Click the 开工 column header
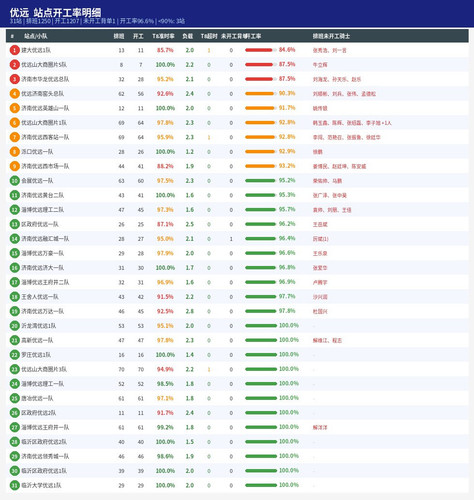 pyautogui.click(x=138, y=36)
